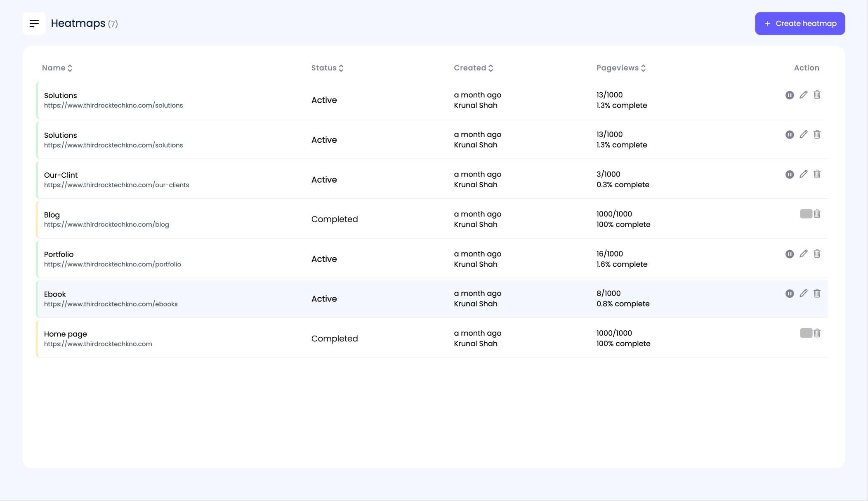The width and height of the screenshot is (868, 501).
Task: Delete the Portfolio heatmap
Action: tap(817, 254)
